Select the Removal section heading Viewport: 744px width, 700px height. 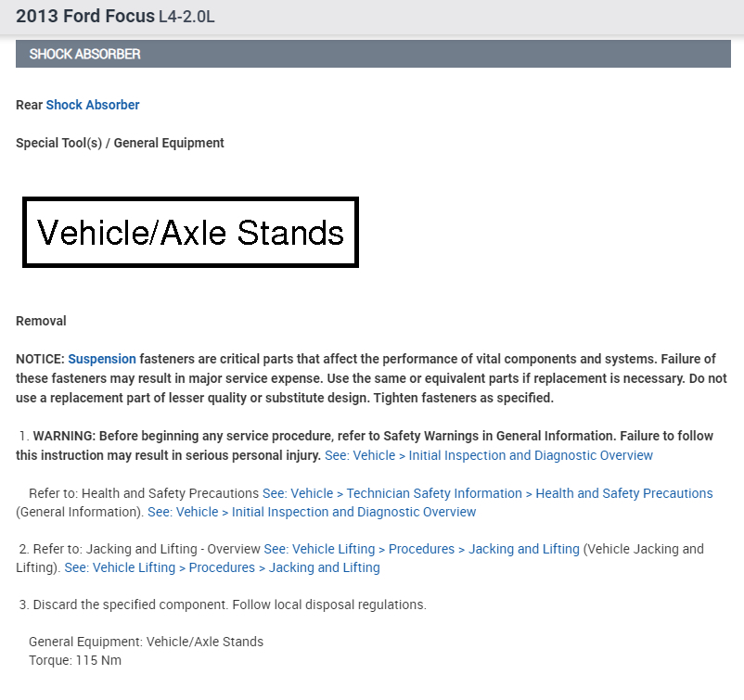click(41, 321)
